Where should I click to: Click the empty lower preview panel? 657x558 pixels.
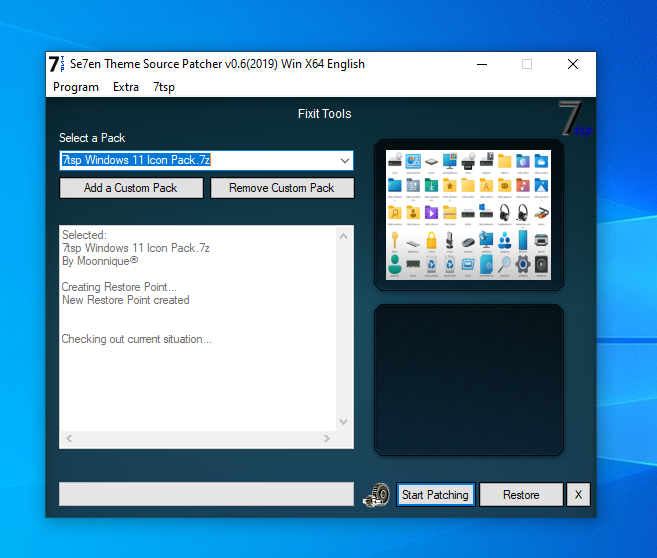pos(468,380)
